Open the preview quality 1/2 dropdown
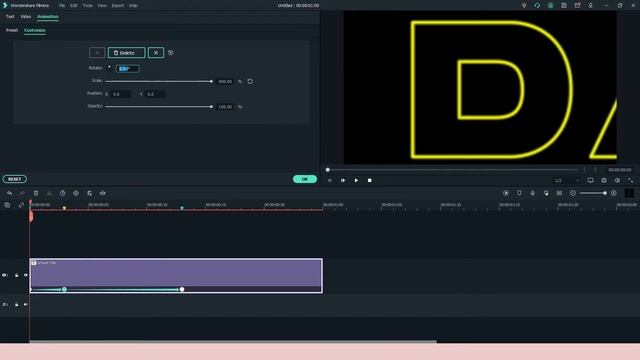640x360 pixels. (x=567, y=180)
